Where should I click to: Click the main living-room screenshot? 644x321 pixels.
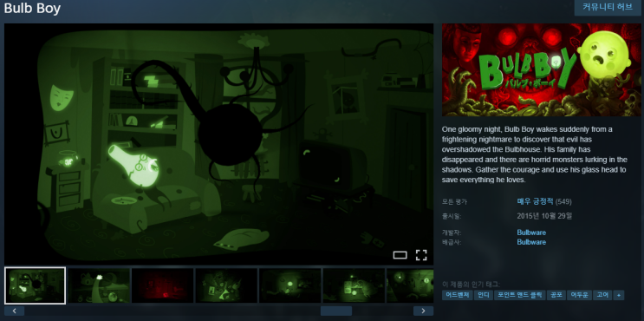click(x=219, y=144)
